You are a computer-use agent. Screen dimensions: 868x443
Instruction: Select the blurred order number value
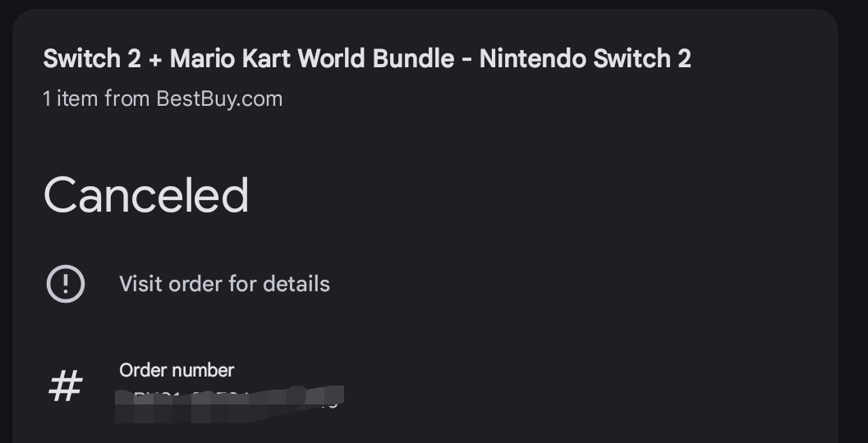[x=229, y=404]
